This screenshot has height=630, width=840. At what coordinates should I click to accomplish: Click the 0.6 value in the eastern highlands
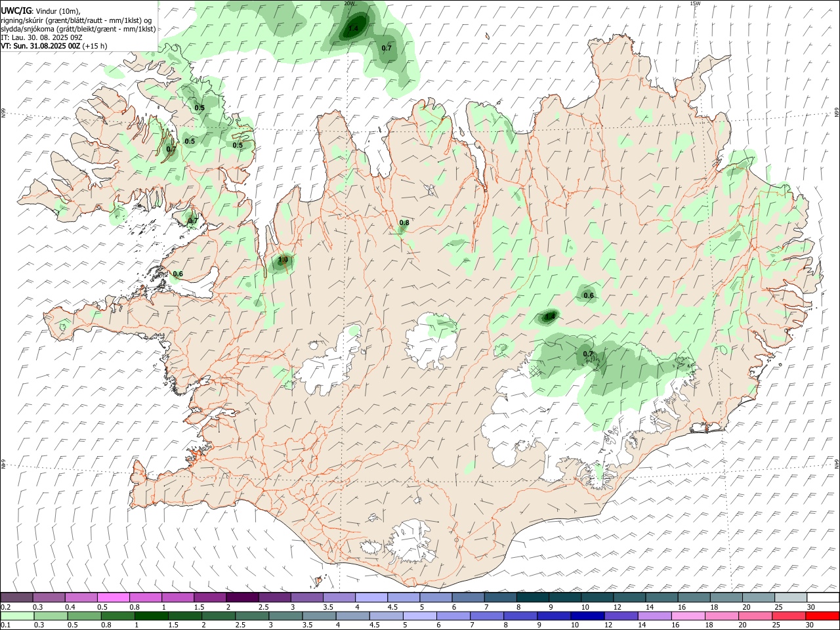589,295
